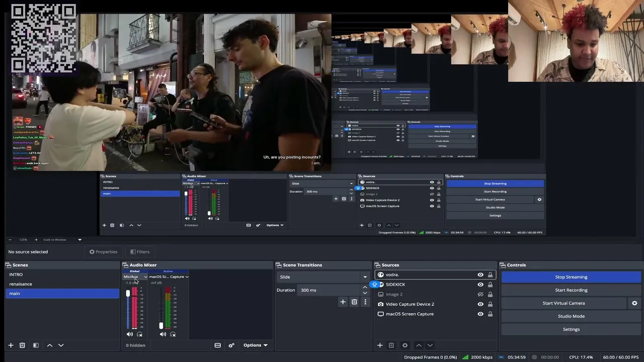Add a scene transition with plus icon

click(x=343, y=302)
